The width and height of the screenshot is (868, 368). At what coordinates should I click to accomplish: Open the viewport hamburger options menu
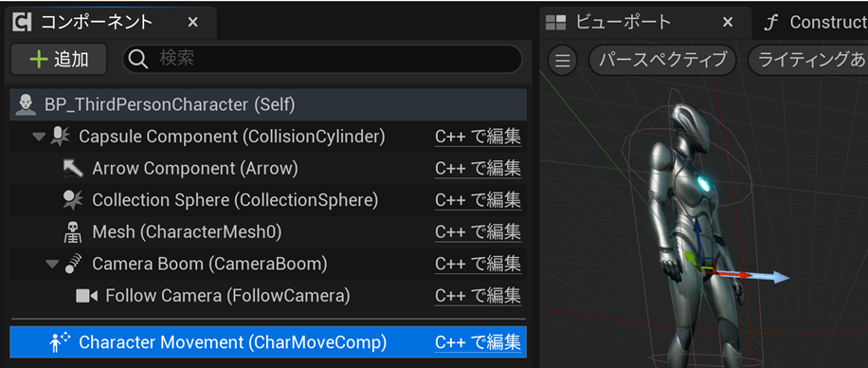[563, 60]
